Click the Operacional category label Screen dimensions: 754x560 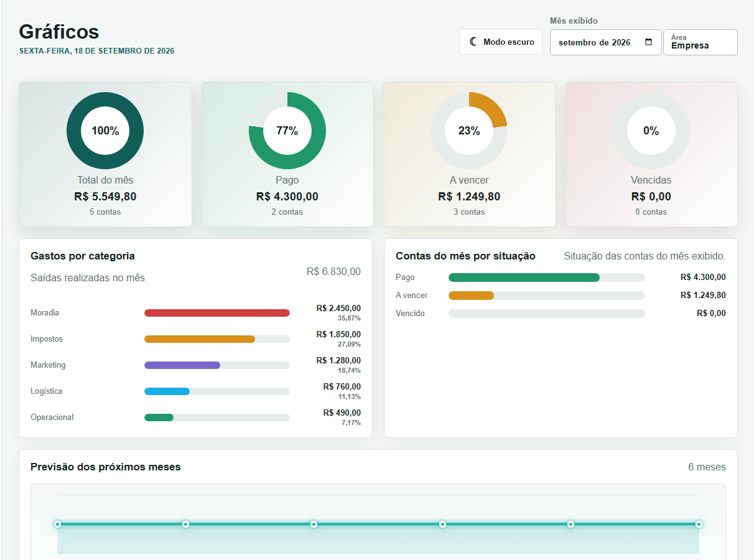tap(52, 418)
